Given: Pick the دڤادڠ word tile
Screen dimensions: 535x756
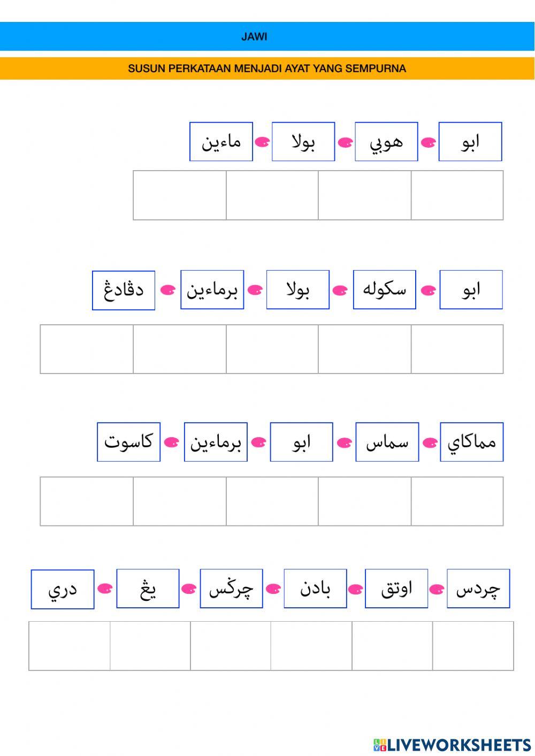Looking at the screenshot, I should point(124,291).
